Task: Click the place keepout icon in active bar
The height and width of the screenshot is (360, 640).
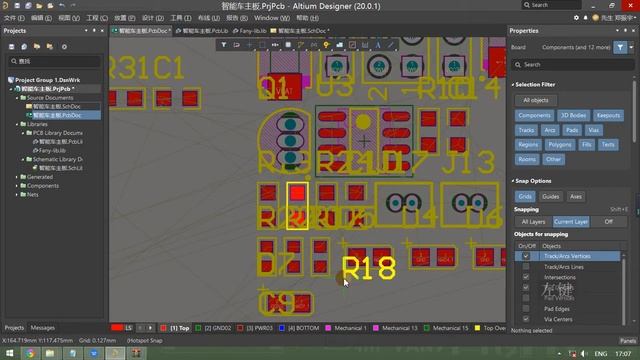Action: [352, 44]
